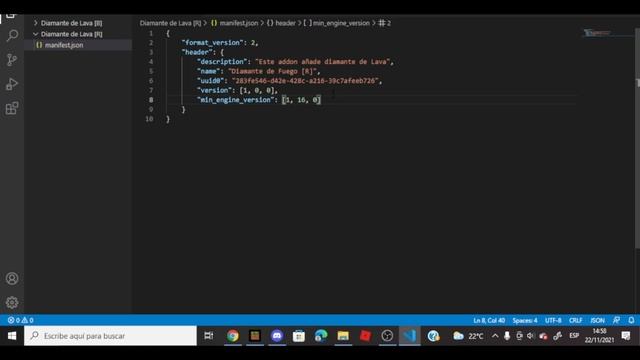This screenshot has width=640, height=360.
Task: Open the volume tray icon
Action: 530,336
